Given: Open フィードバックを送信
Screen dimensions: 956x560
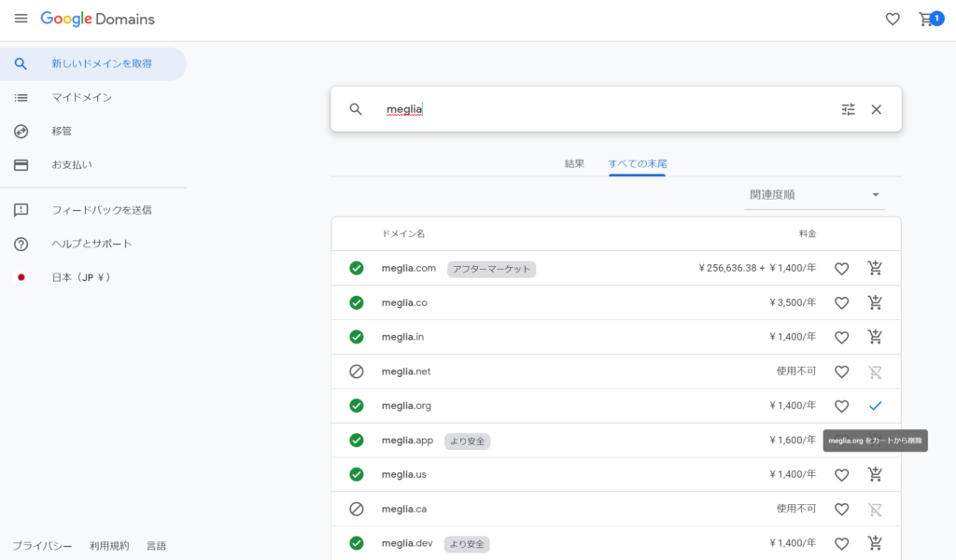Looking at the screenshot, I should [x=92, y=210].
